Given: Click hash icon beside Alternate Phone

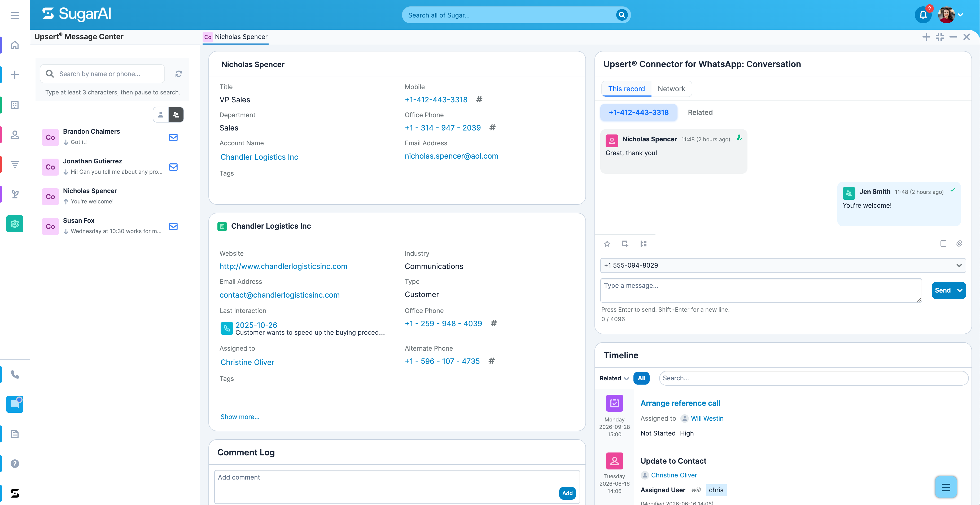Looking at the screenshot, I should click(492, 361).
